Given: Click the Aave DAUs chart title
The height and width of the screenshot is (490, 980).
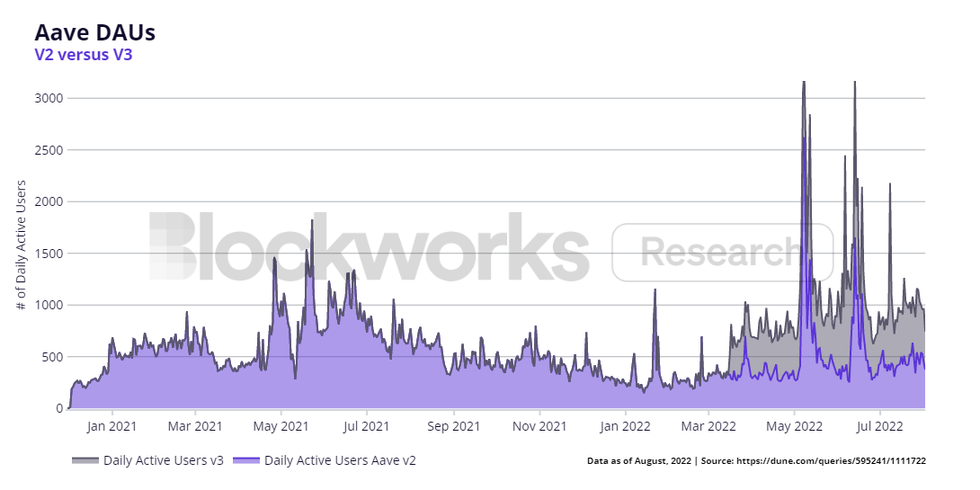Looking at the screenshot, I should point(94,32).
